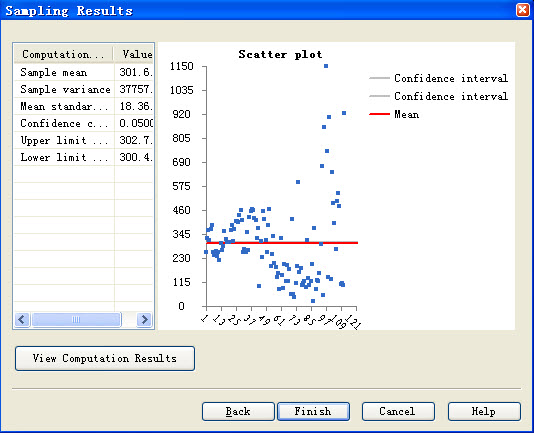Click the View Computation Results button
This screenshot has height=436, width=534.
pyautogui.click(x=105, y=358)
